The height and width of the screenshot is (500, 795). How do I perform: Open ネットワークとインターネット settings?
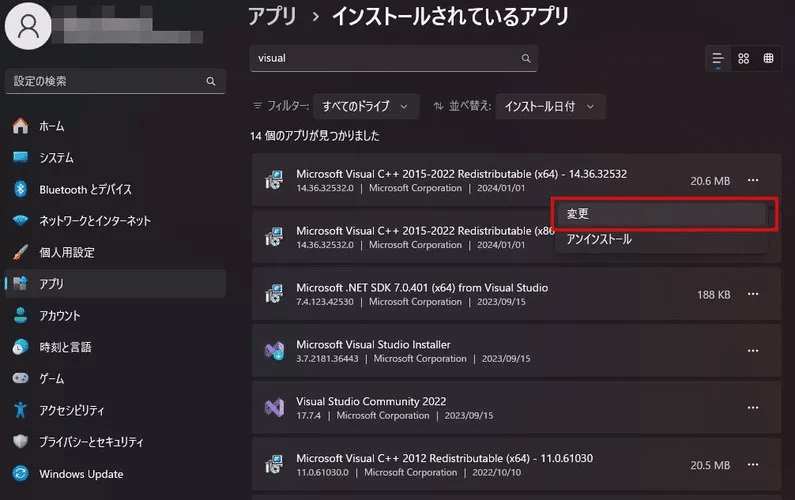[115, 221]
